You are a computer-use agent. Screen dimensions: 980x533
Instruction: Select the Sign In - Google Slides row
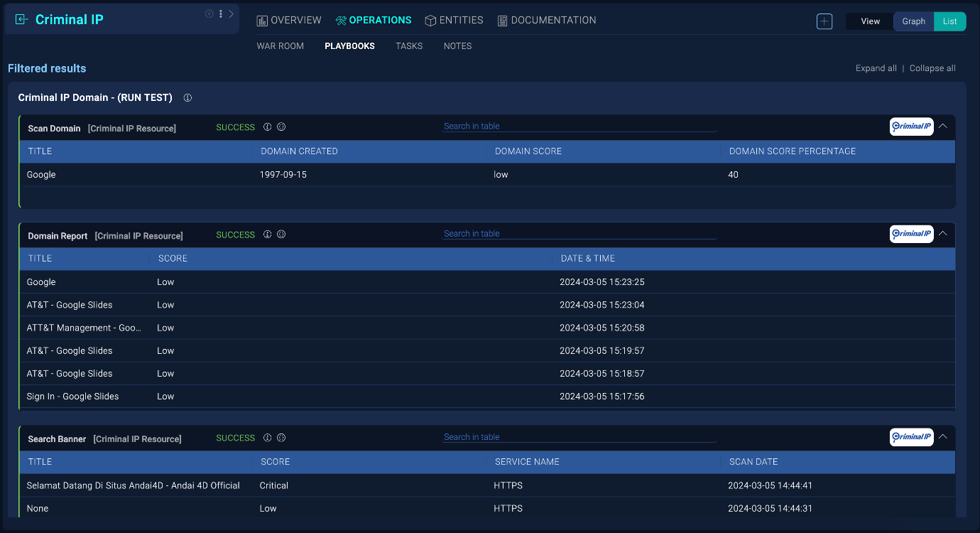488,397
